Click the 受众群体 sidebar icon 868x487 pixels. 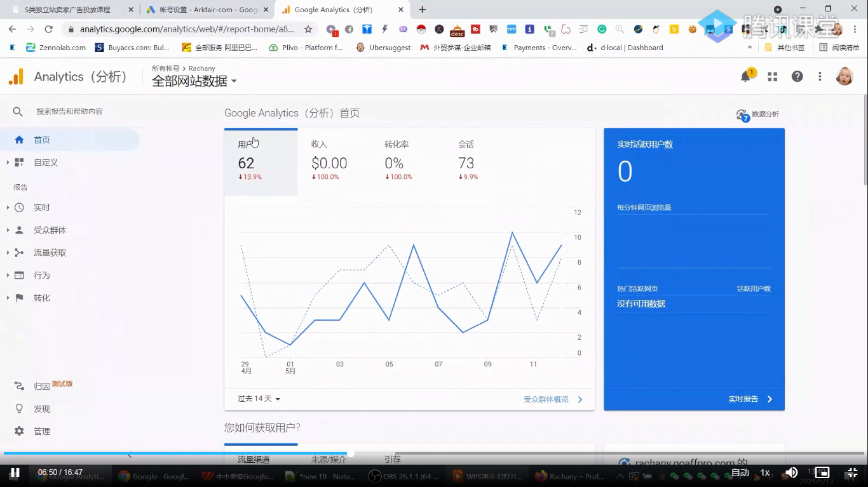[18, 229]
